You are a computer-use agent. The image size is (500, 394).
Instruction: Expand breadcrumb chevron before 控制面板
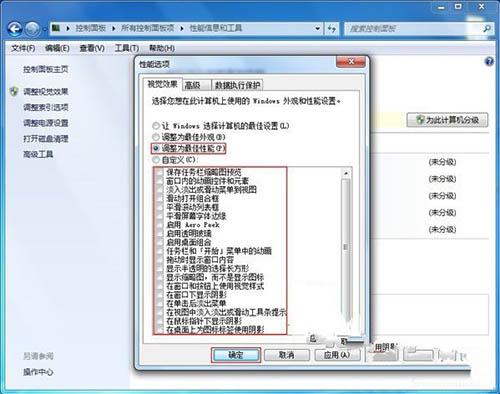68,29
